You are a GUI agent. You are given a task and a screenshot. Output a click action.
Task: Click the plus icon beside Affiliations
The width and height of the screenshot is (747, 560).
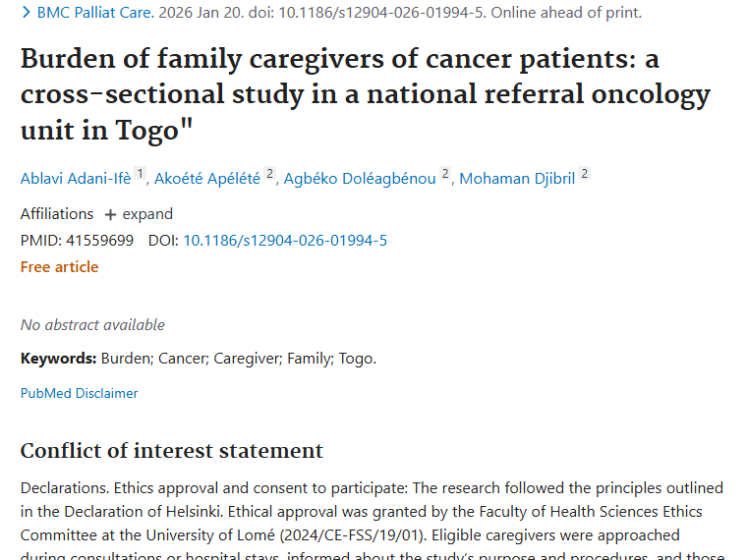point(110,214)
